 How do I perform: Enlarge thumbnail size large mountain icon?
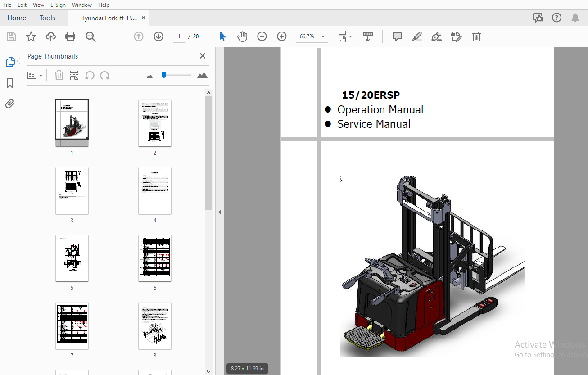[x=203, y=75]
